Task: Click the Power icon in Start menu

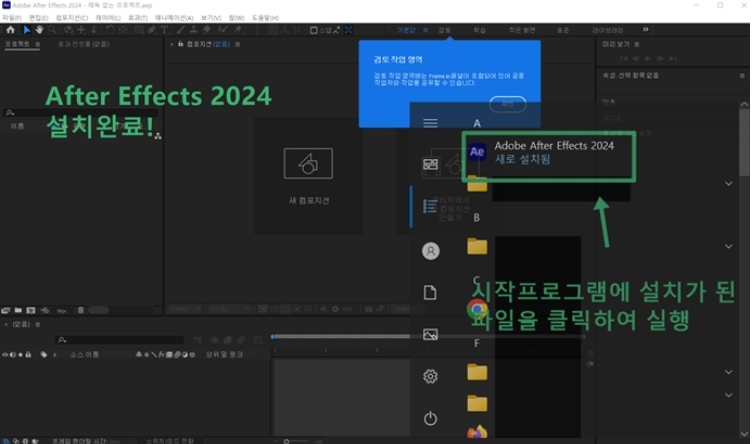Action: pyautogui.click(x=431, y=418)
